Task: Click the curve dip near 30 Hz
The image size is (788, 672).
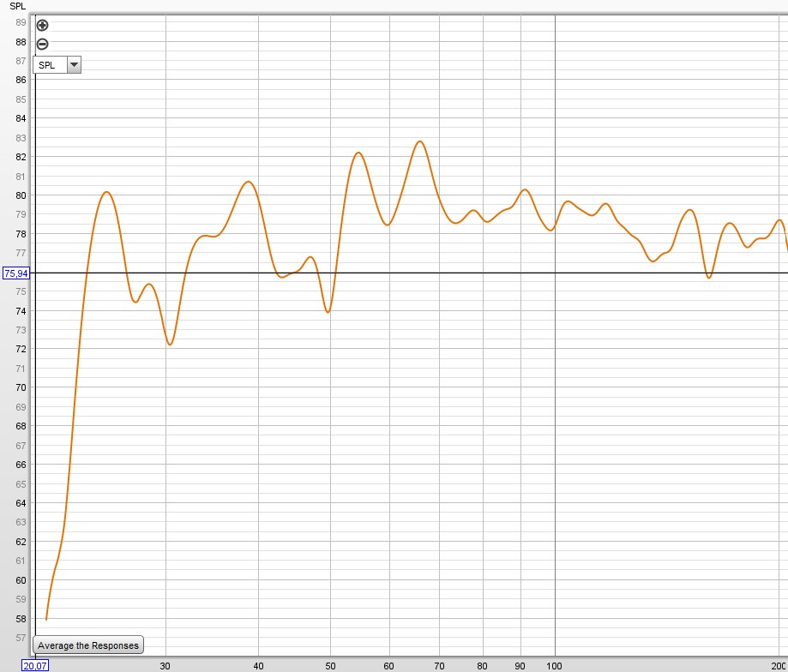Action: (x=170, y=345)
